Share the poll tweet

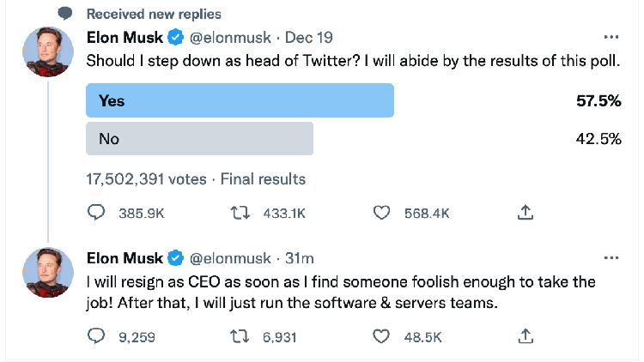526,212
